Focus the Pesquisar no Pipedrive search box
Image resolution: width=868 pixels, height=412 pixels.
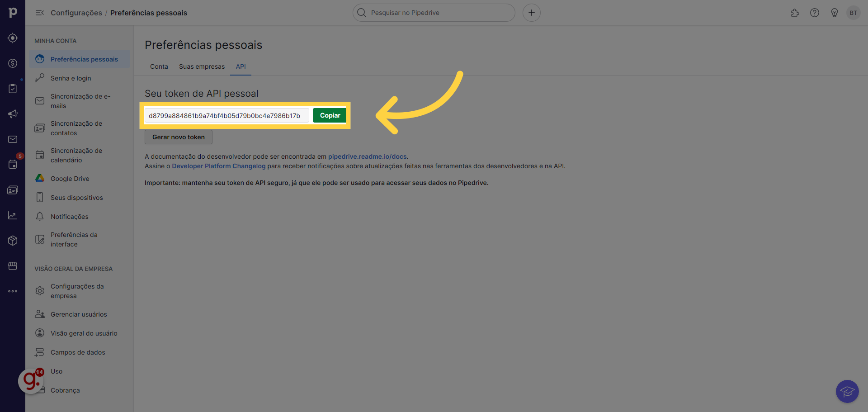(x=434, y=13)
